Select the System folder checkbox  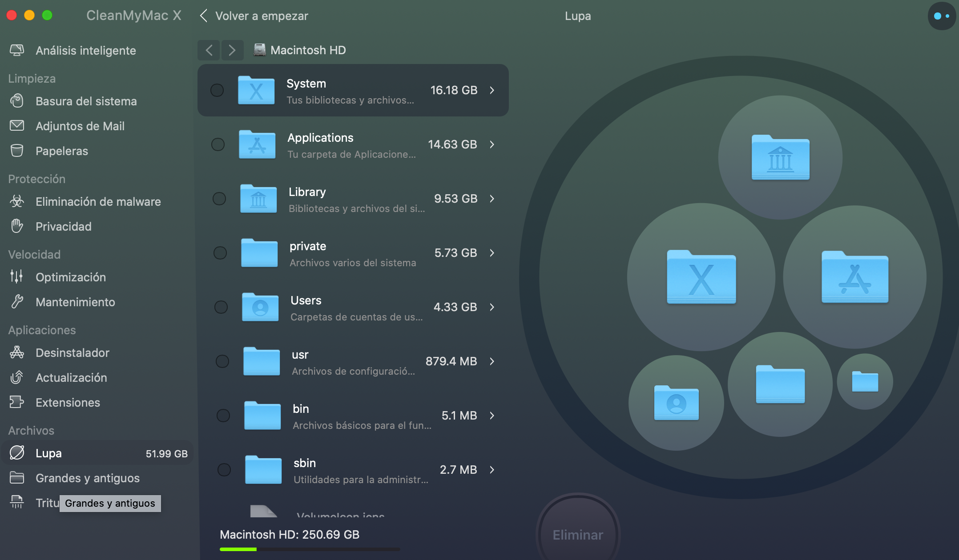(x=217, y=90)
